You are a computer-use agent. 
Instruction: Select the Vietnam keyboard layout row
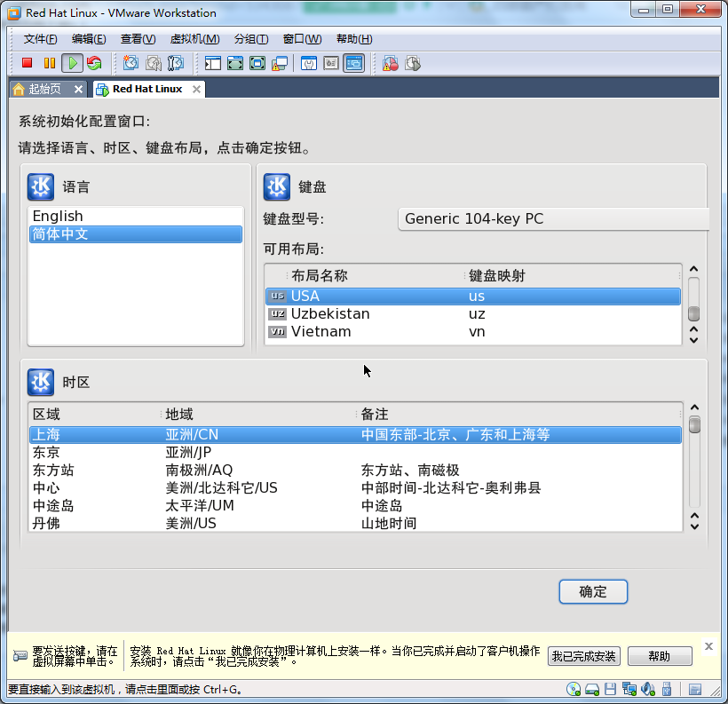tap(472, 331)
